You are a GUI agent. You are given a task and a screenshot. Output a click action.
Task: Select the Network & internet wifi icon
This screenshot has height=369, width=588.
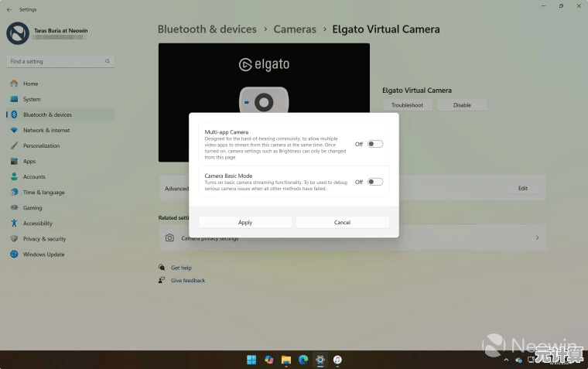[14, 130]
